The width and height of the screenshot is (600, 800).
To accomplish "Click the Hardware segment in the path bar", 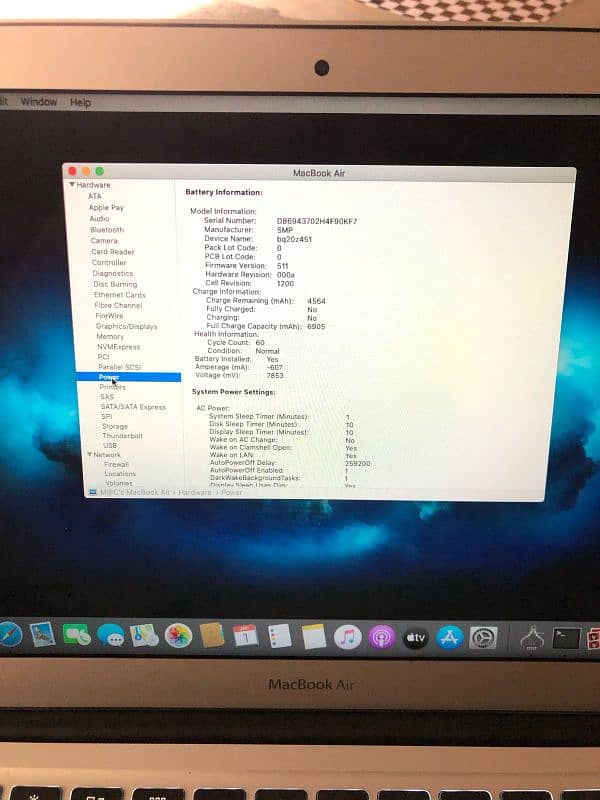I will click(x=194, y=492).
